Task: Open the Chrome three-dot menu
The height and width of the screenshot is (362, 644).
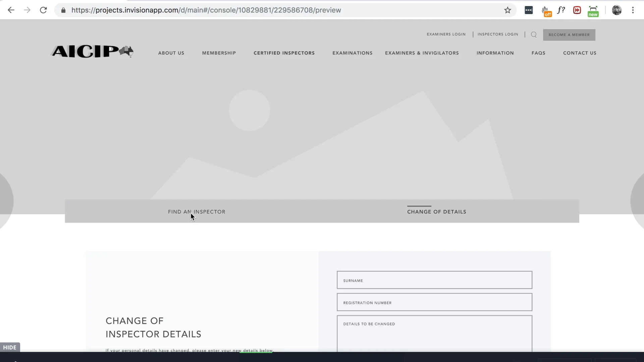Action: click(633, 10)
